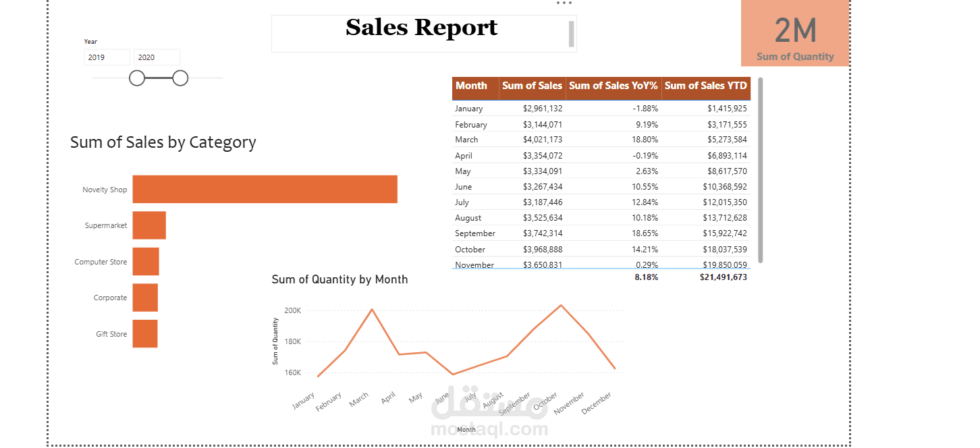Screen dimensions: 980x448
Task: Open the three-dot more options menu
Action: click(564, 3)
